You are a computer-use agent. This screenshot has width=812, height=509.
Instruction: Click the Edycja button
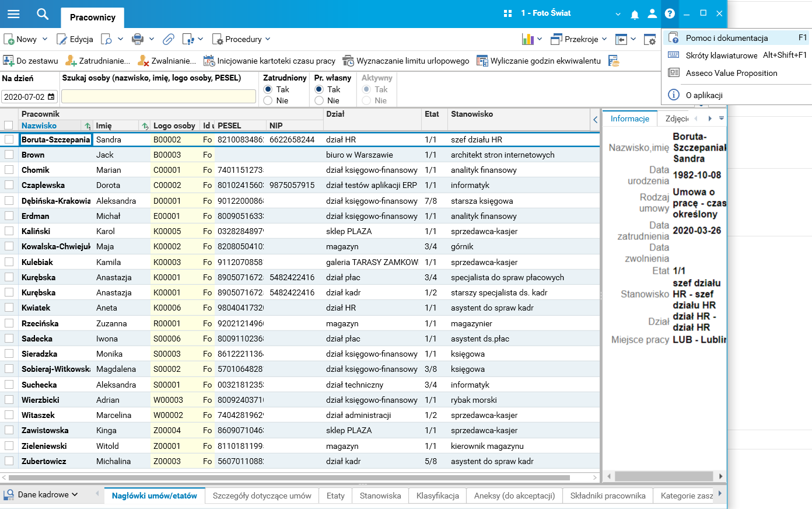[75, 39]
